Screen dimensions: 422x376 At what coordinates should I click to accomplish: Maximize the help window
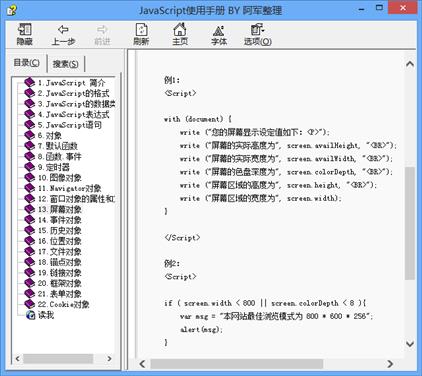[379, 8]
